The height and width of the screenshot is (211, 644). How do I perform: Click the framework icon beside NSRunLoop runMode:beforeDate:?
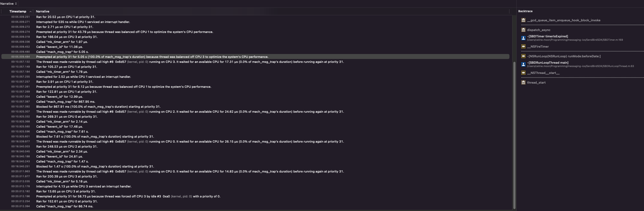pyautogui.click(x=523, y=56)
